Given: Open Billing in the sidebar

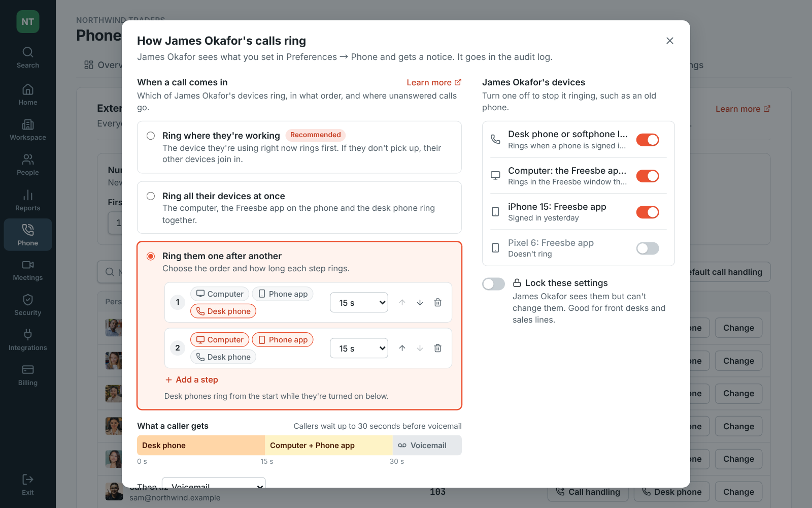Looking at the screenshot, I should point(28,375).
